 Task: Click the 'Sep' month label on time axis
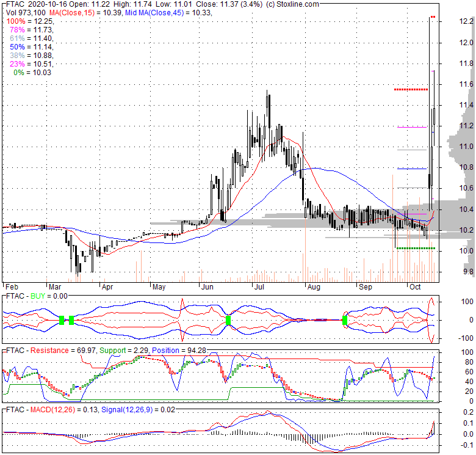point(366,287)
